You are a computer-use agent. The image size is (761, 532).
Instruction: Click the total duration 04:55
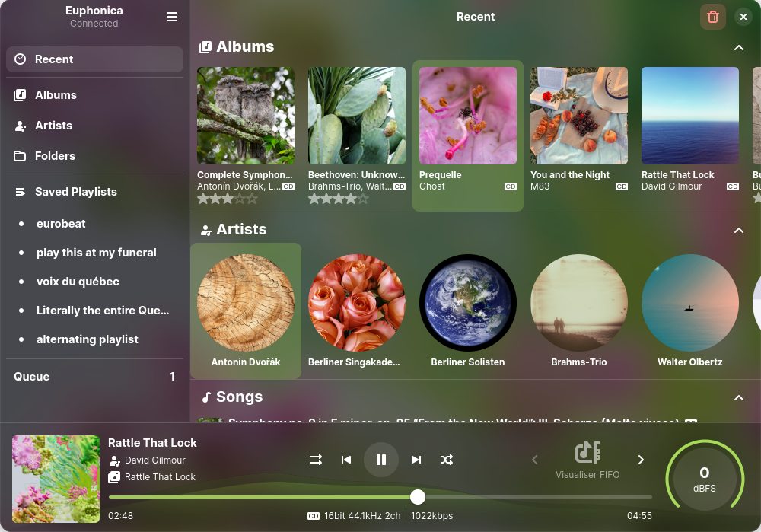pos(639,516)
